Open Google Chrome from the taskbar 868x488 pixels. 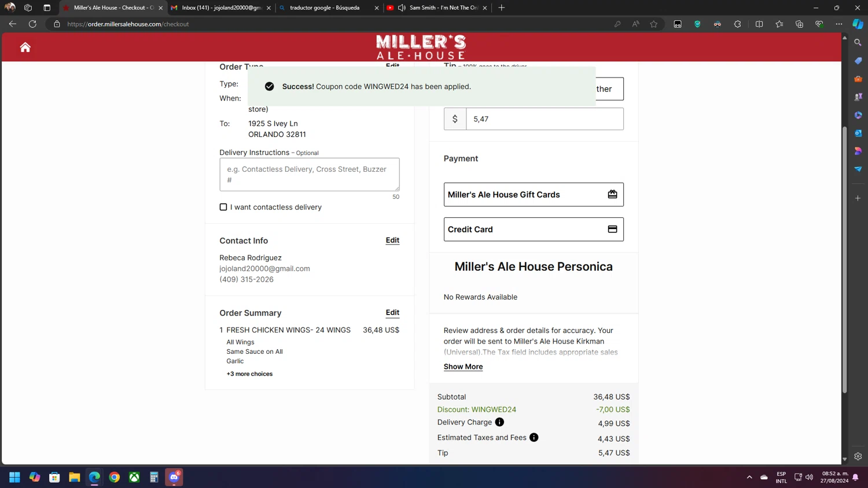[x=114, y=477]
